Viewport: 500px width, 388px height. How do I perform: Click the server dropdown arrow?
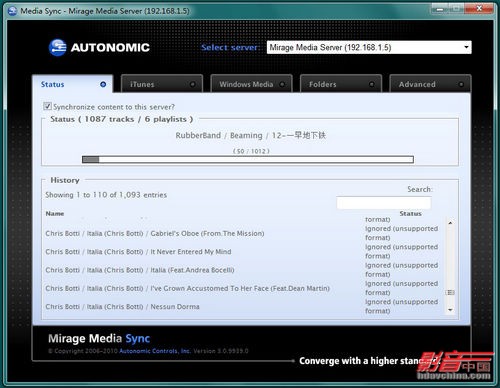pyautogui.click(x=466, y=47)
